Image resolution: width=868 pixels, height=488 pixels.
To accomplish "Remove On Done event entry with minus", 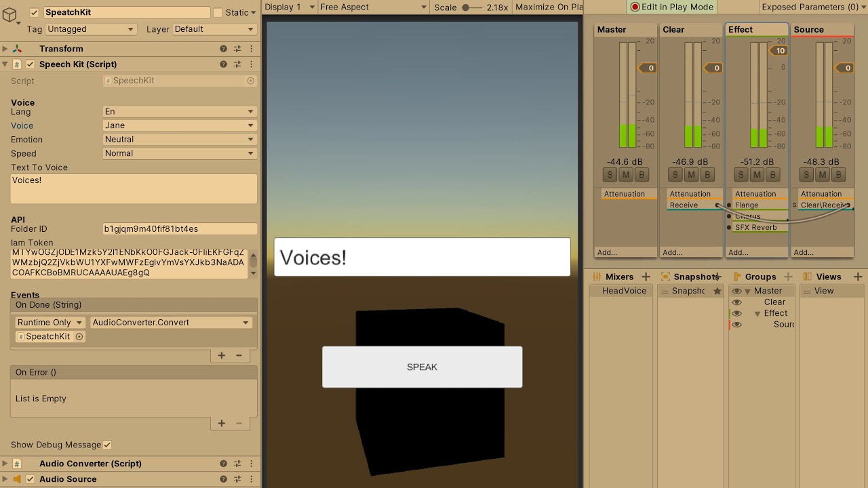I will coord(239,355).
